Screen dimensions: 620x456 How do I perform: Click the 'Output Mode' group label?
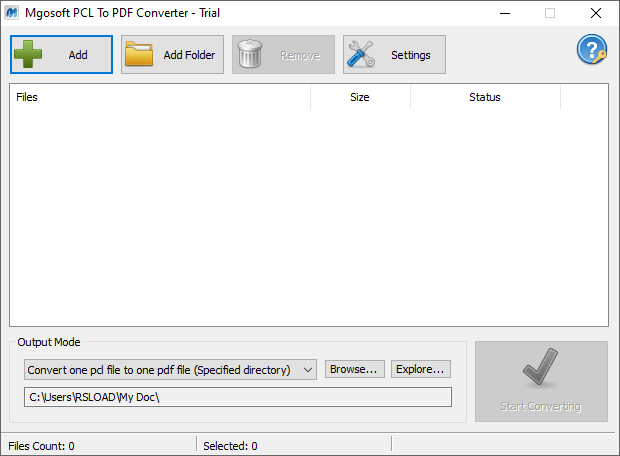click(x=49, y=342)
